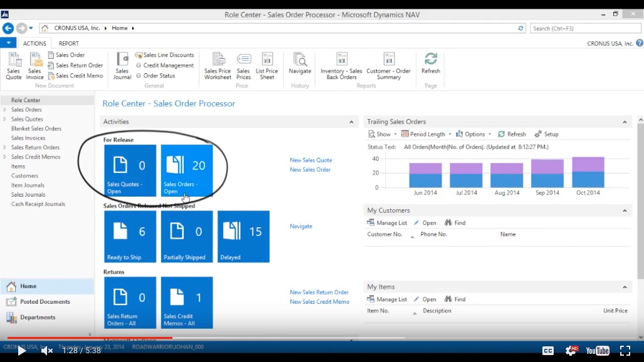Click the Navigate ribbon icon
This screenshot has height=362, width=644.
point(300,64)
